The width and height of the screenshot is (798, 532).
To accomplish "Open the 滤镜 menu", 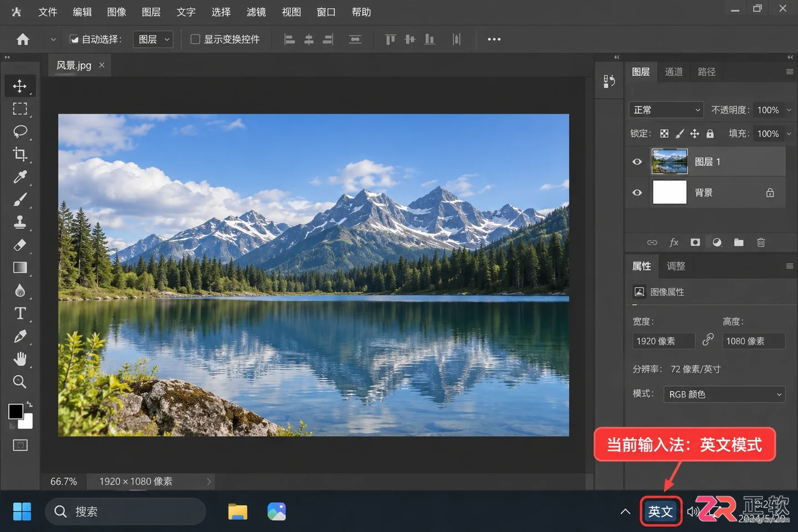I will [x=256, y=12].
